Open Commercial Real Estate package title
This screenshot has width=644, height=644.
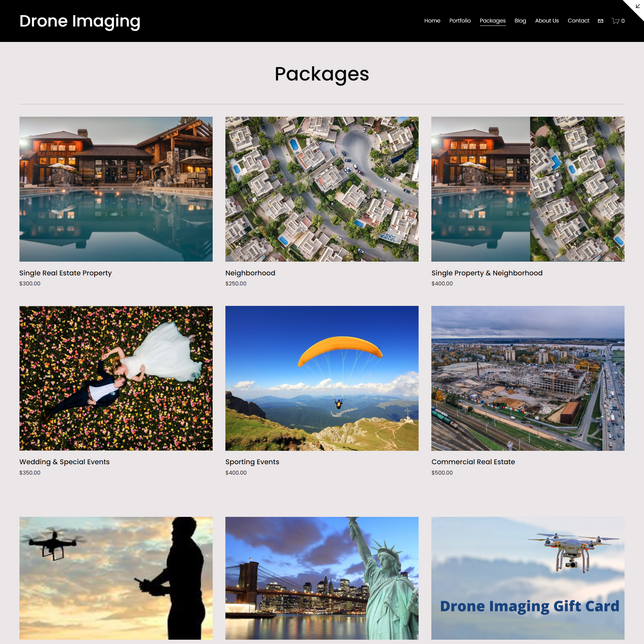473,462
